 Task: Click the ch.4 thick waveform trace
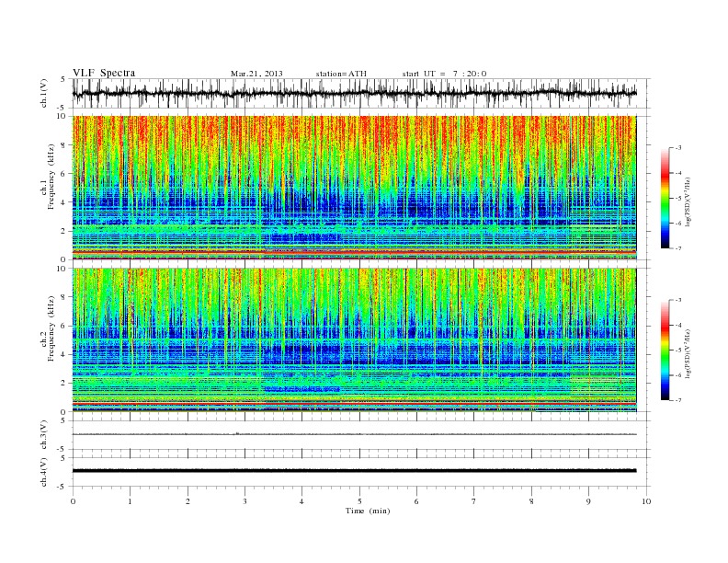(354, 471)
